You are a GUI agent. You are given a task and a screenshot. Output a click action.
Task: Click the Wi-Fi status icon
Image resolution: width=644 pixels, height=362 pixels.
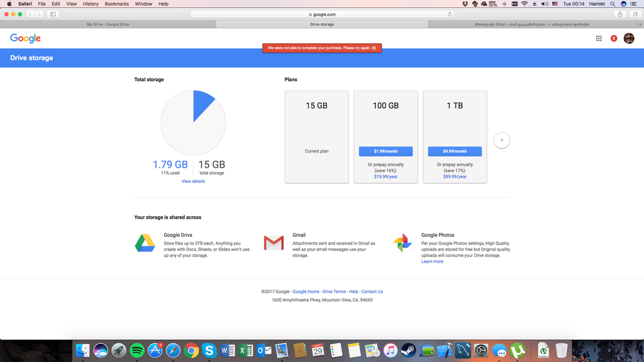[525, 4]
